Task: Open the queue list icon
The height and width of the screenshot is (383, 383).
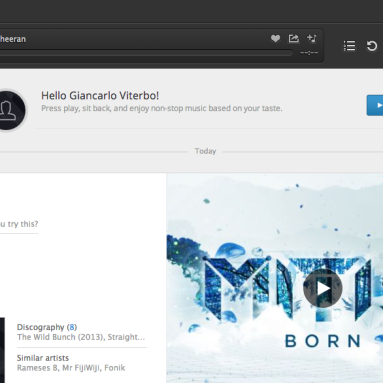Action: click(349, 46)
